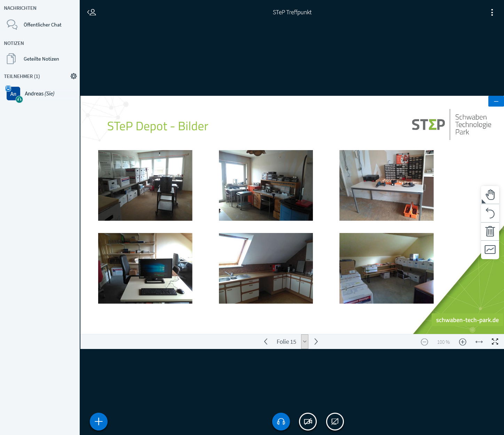Open the Öffentlicher Chat
The image size is (504, 435).
[x=42, y=25]
